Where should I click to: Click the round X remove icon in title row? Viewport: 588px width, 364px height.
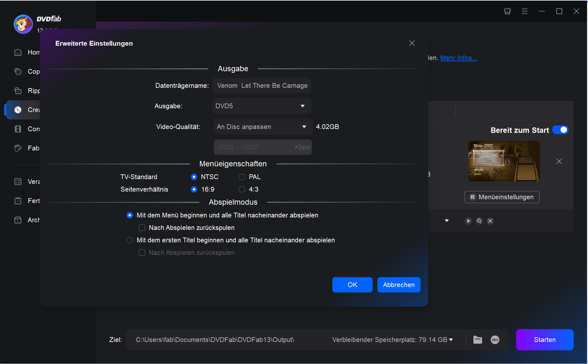pos(490,221)
